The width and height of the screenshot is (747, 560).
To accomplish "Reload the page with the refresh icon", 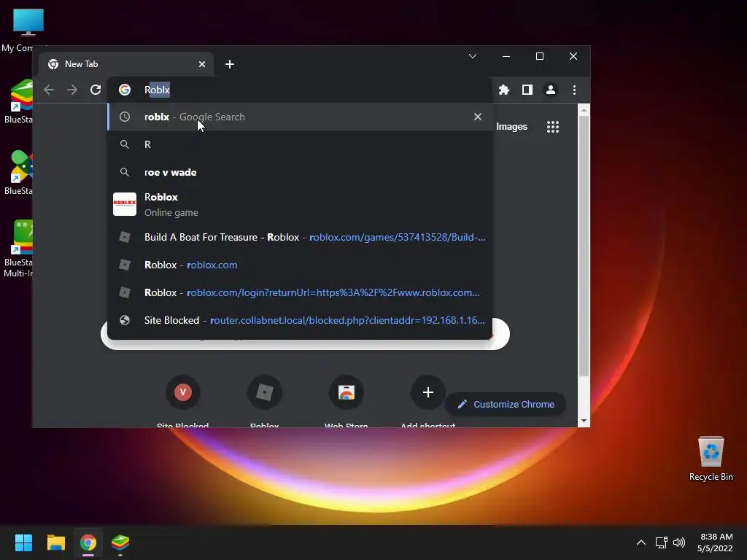I will tap(96, 90).
